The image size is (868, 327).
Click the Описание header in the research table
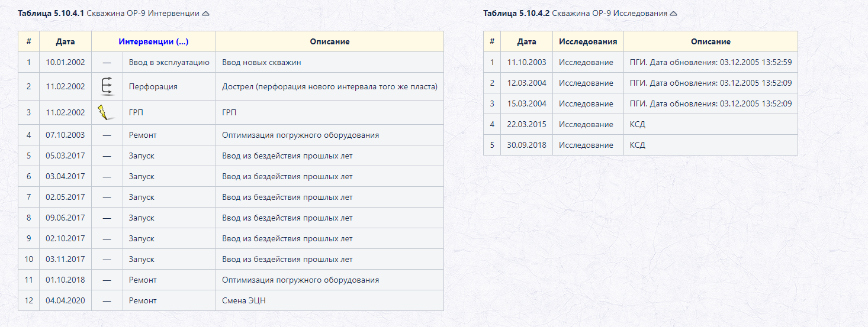pyautogui.click(x=711, y=41)
